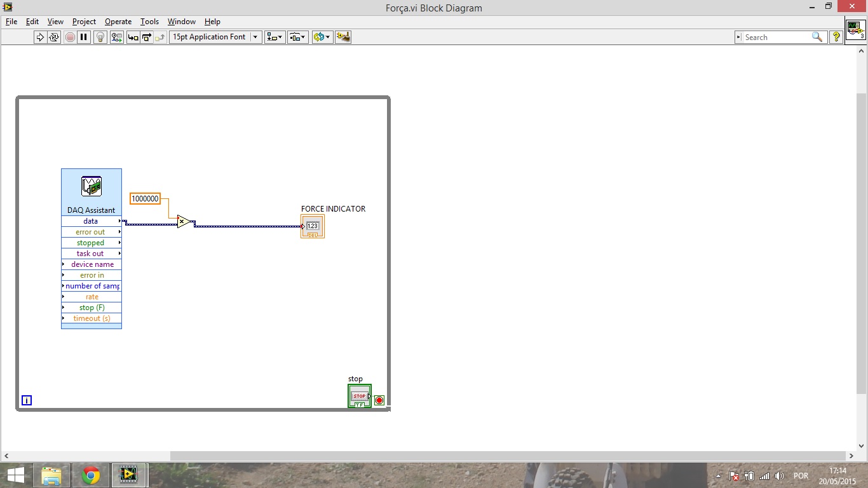Screen dimensions: 868x488
Task: Click Step Over button
Action: pos(146,37)
